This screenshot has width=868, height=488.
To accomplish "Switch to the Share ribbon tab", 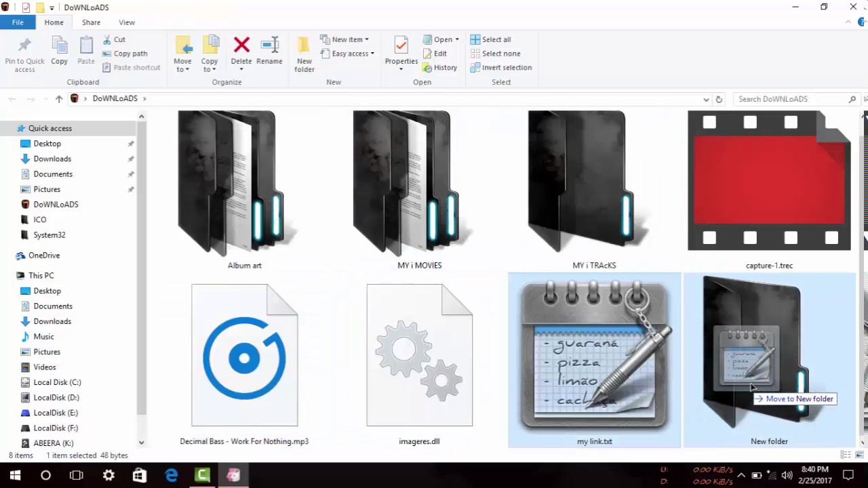I will (91, 22).
